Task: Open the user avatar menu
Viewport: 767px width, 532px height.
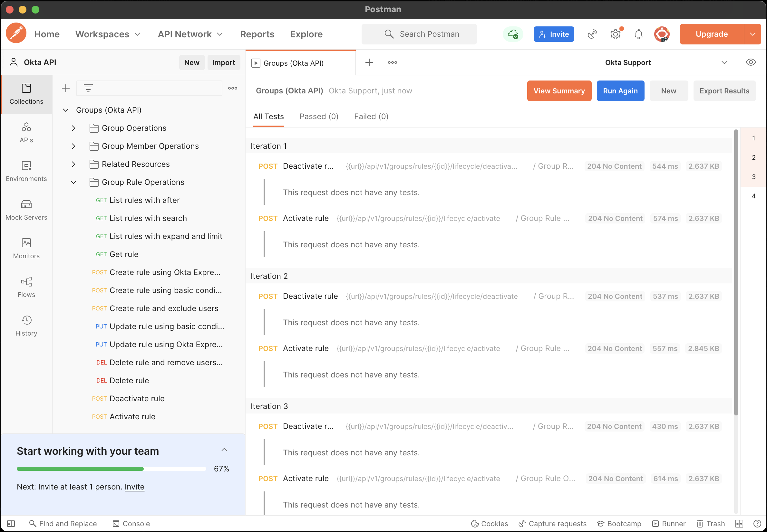Action: (x=662, y=34)
